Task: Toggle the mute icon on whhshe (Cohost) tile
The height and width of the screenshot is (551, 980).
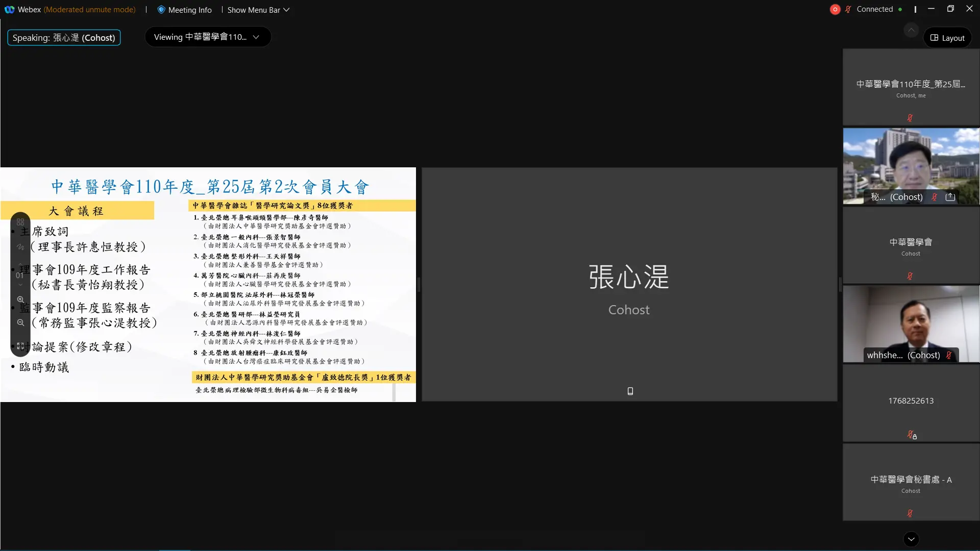Action: (x=949, y=355)
